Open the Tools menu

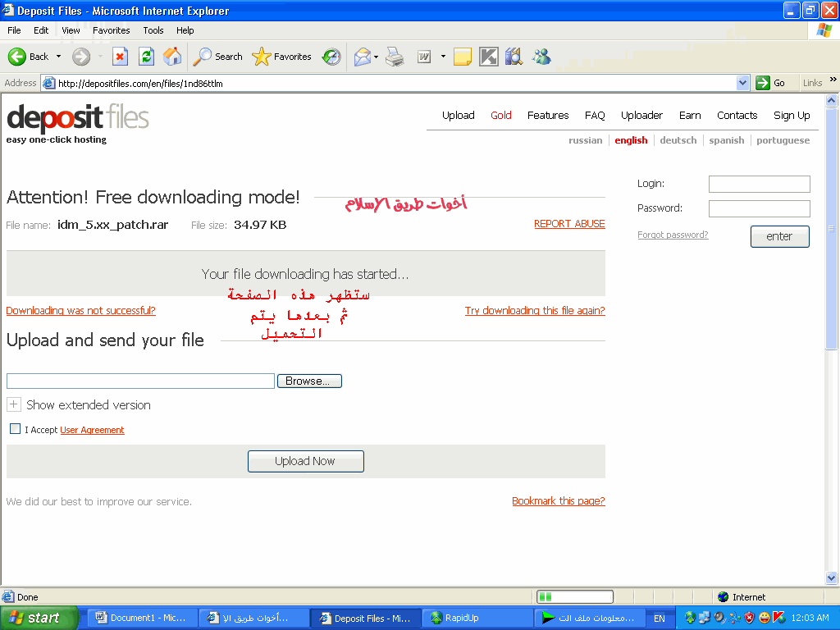tap(153, 30)
